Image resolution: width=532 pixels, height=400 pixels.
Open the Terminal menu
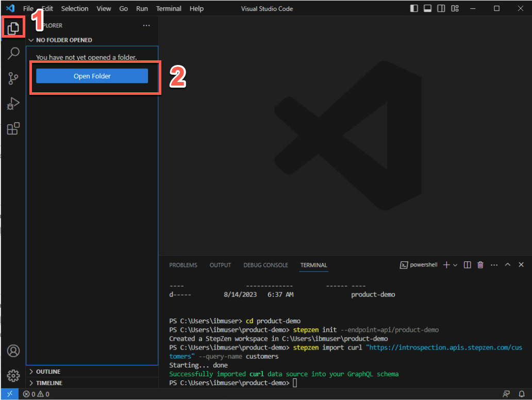coord(169,8)
